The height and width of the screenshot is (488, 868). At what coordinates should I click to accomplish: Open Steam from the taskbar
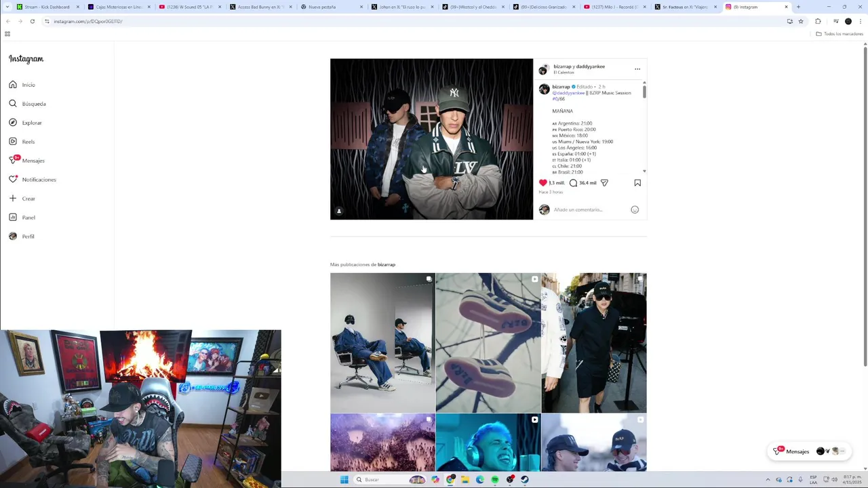tap(525, 480)
